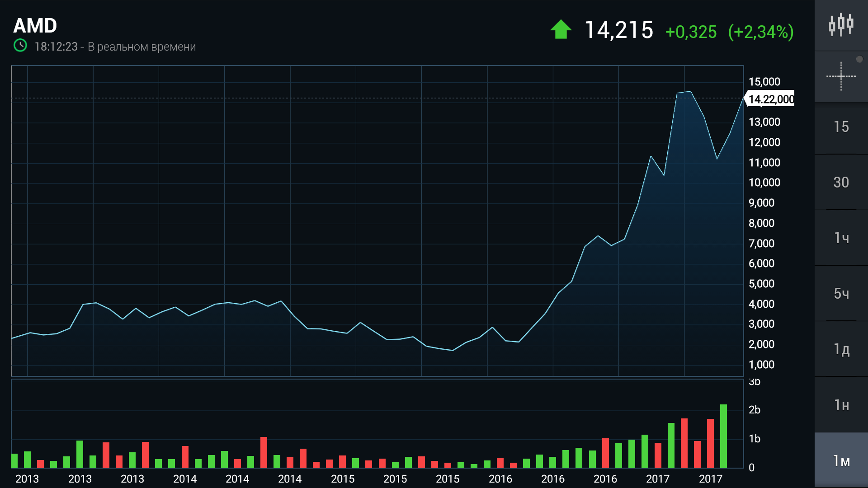The width and height of the screenshot is (868, 488).
Task: Tap the change value +0,325
Action: coord(691,32)
